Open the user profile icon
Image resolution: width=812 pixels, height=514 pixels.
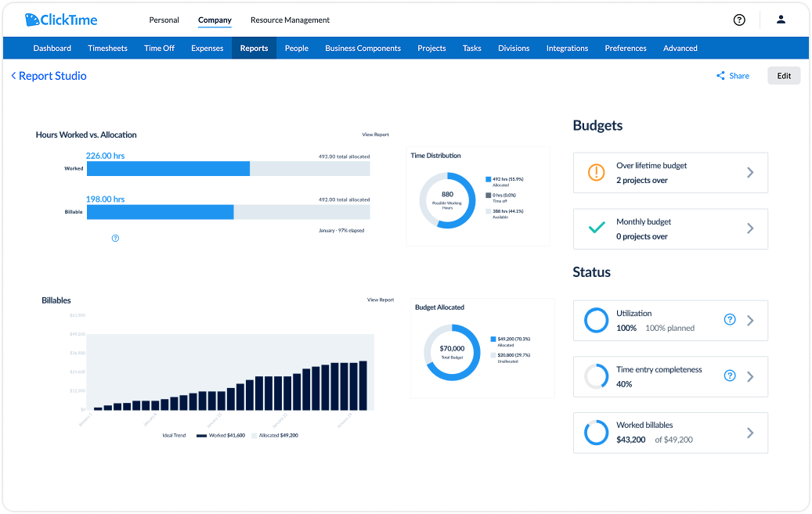pyautogui.click(x=781, y=20)
